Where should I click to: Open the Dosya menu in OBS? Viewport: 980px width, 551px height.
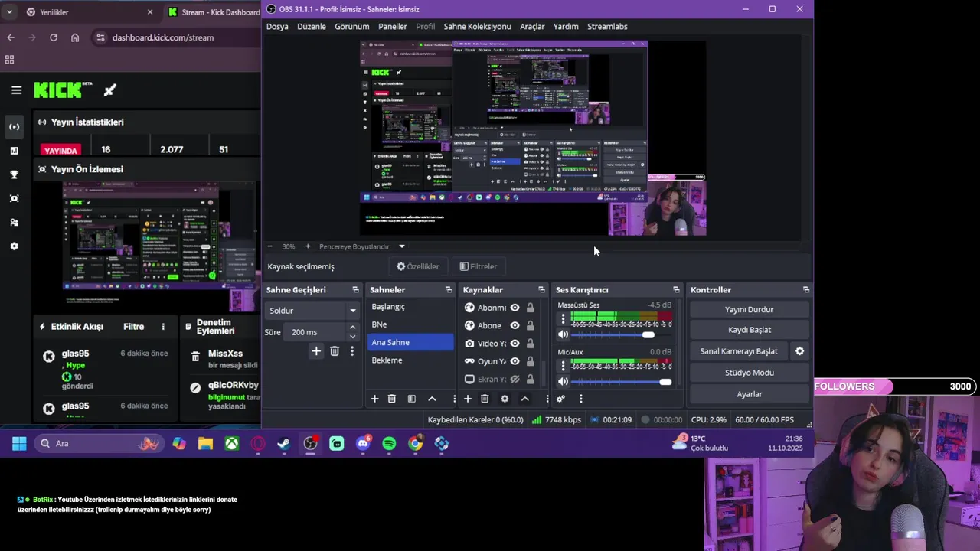(x=277, y=26)
